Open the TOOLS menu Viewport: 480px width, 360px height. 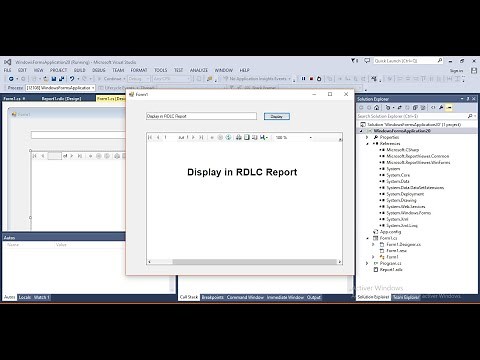160,70
